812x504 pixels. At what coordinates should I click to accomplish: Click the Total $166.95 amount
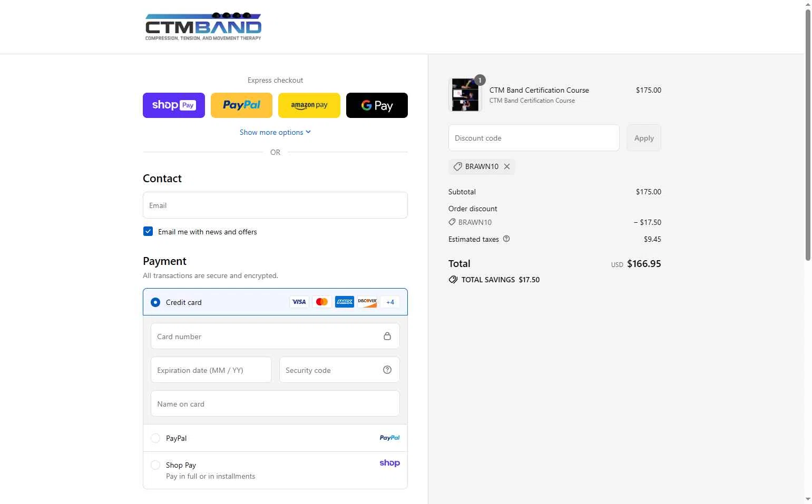coord(644,264)
